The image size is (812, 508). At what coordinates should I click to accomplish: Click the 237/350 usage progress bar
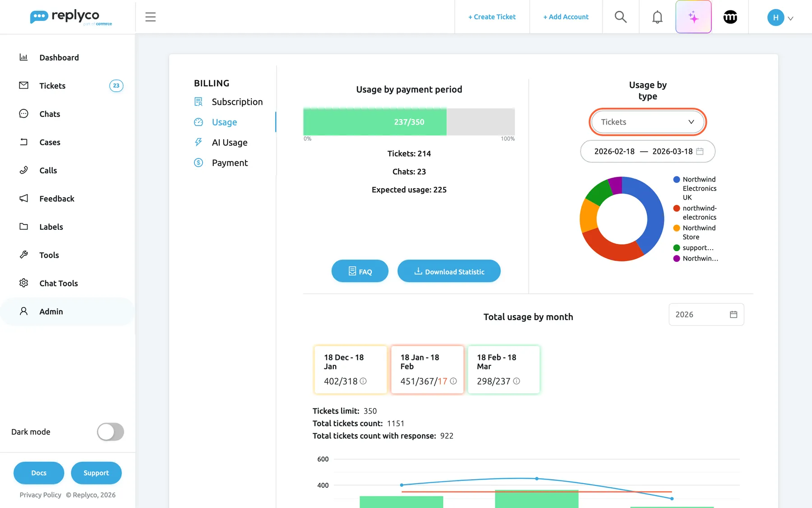[x=409, y=122]
